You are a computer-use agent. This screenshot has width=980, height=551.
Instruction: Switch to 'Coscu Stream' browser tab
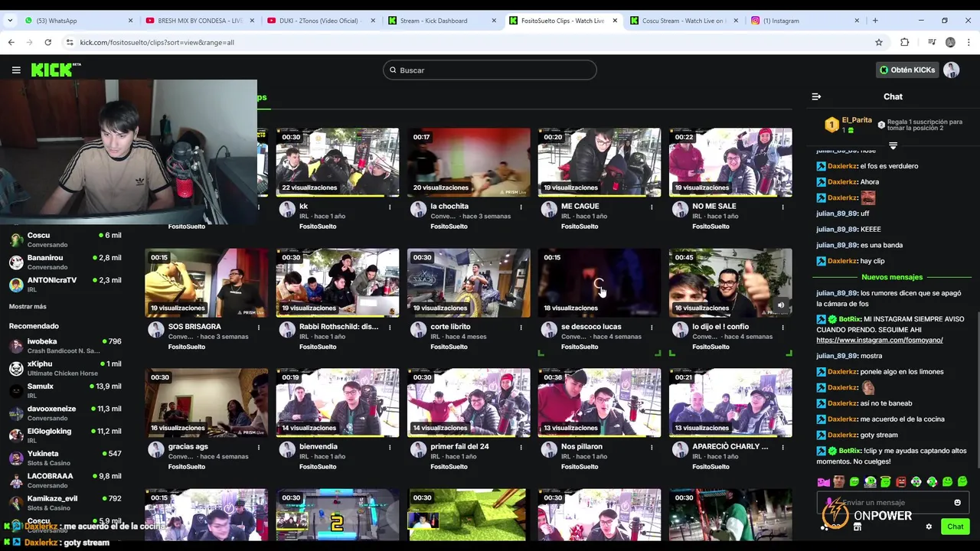point(684,21)
